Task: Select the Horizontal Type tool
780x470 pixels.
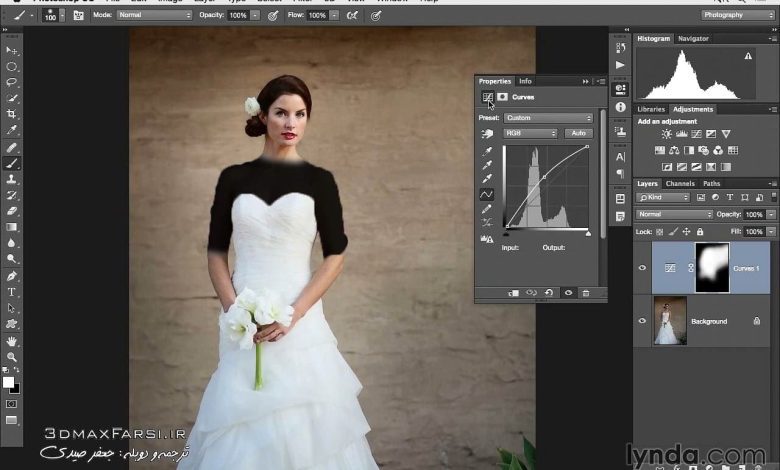Action: (12, 292)
